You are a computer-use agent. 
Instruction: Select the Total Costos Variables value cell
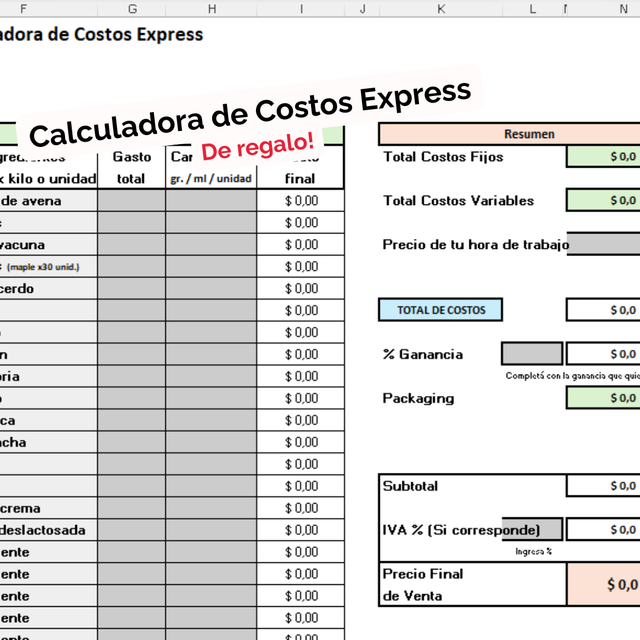click(x=603, y=201)
